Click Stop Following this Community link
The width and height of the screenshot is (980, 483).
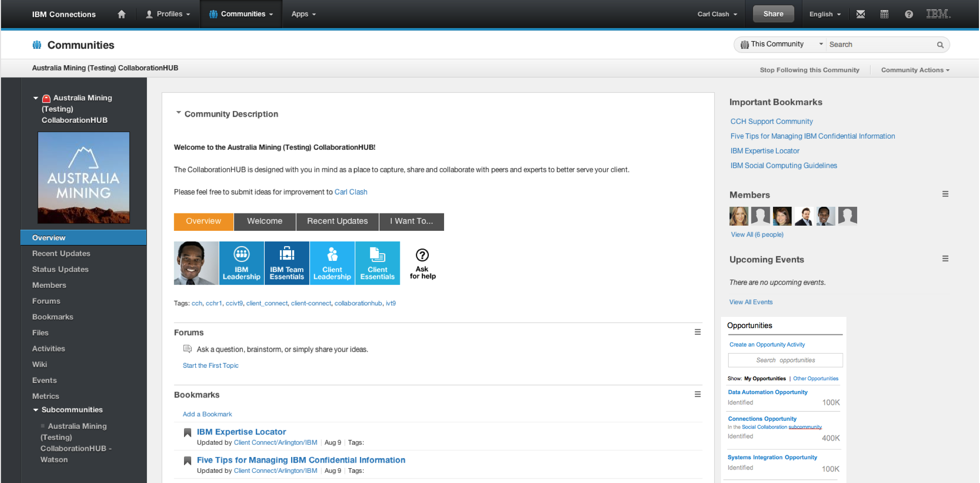pos(809,70)
